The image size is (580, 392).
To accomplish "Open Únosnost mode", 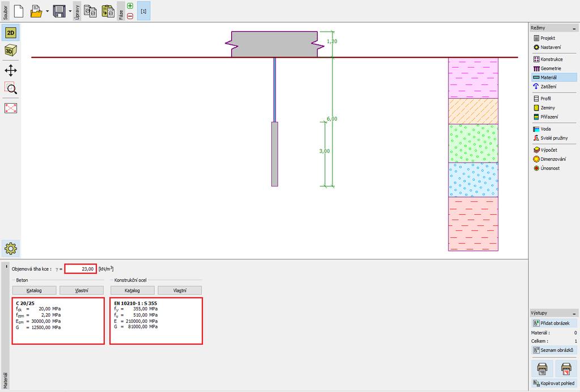I will 554,168.
